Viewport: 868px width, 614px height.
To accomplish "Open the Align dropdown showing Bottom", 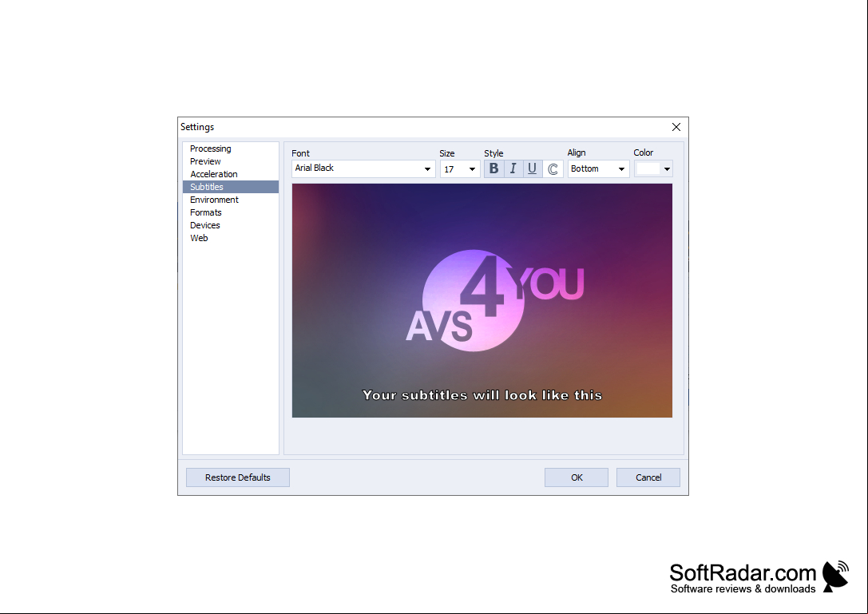I will pos(598,168).
